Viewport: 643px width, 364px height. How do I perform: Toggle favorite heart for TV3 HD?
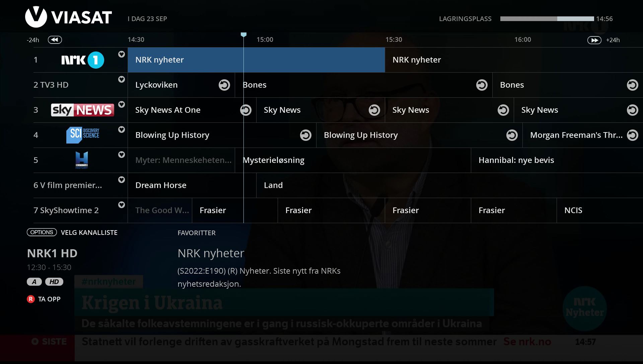(x=122, y=79)
